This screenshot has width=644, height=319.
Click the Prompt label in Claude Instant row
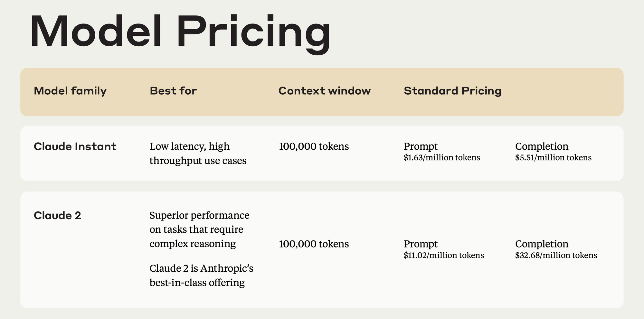(x=421, y=146)
